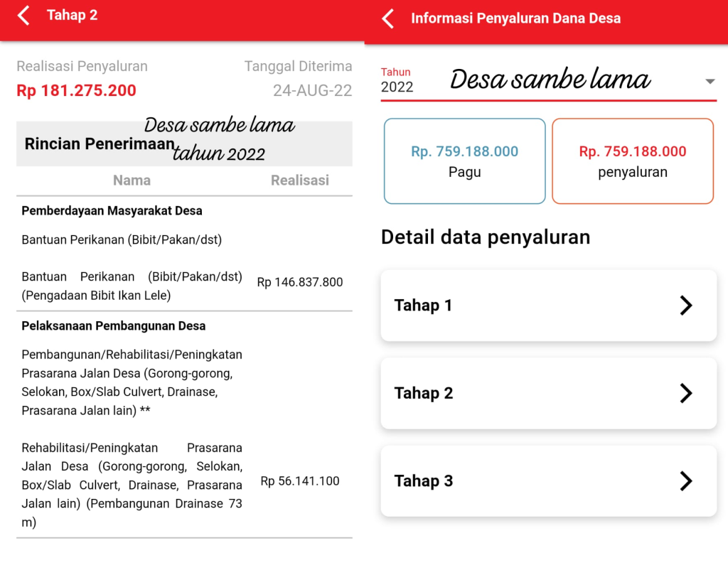Expand Tahap 3 via its arrow icon
The height and width of the screenshot is (565, 728).
(x=685, y=481)
